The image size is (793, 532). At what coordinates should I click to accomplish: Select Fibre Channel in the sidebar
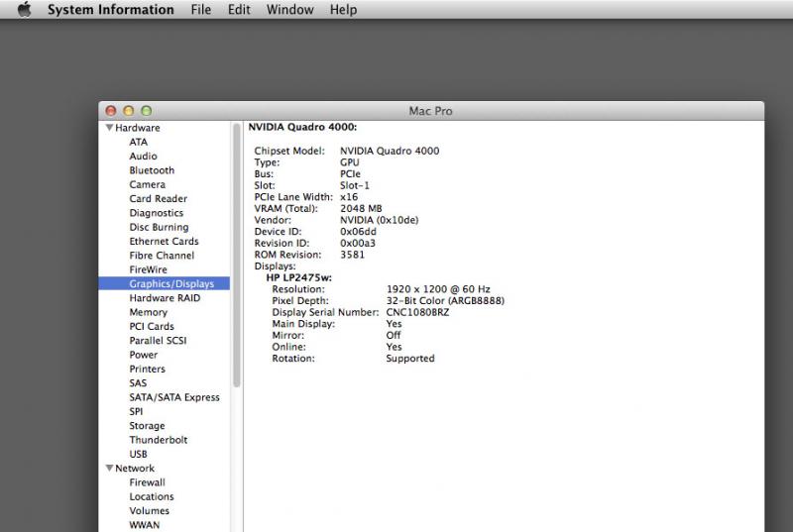click(x=162, y=256)
